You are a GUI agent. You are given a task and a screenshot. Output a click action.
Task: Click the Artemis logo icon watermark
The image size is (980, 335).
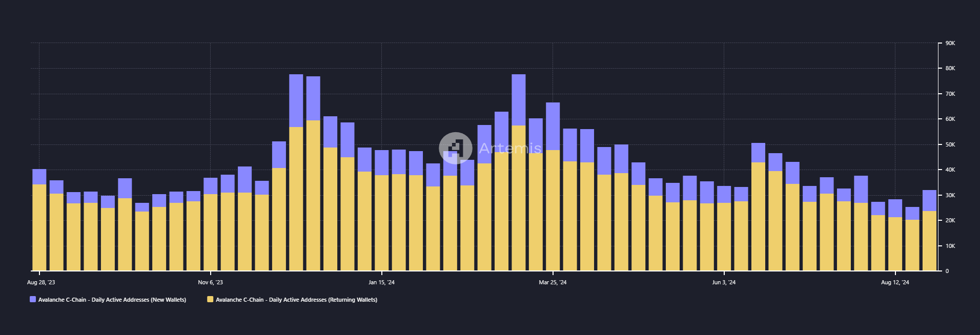tap(456, 148)
